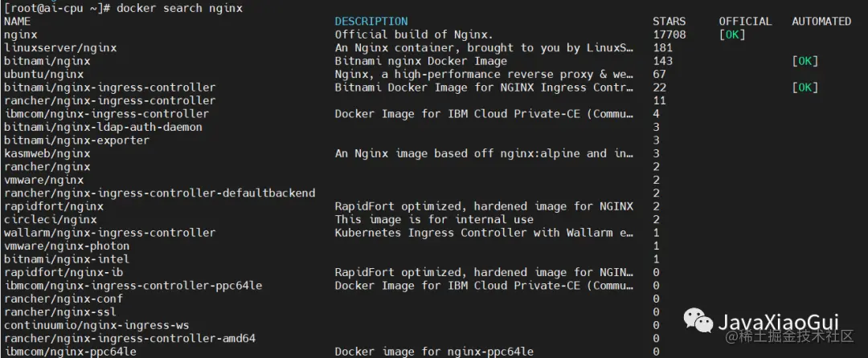Click the stars value 22
The image size is (868, 358).
[659, 87]
